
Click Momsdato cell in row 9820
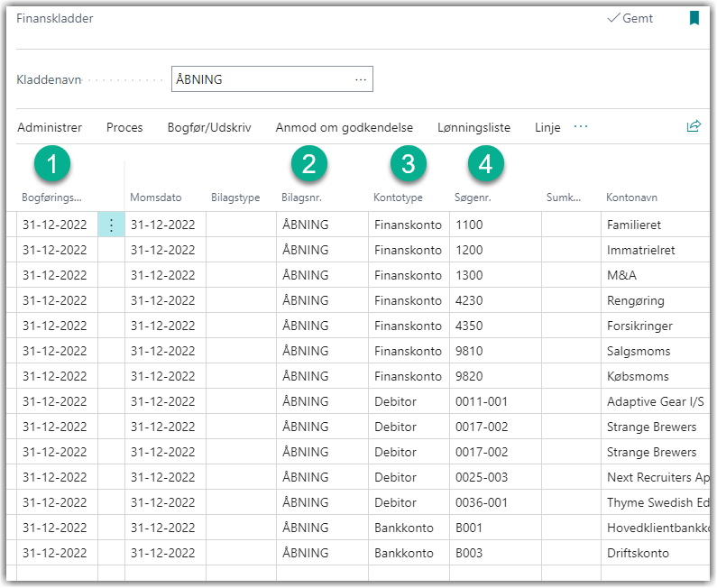point(166,376)
